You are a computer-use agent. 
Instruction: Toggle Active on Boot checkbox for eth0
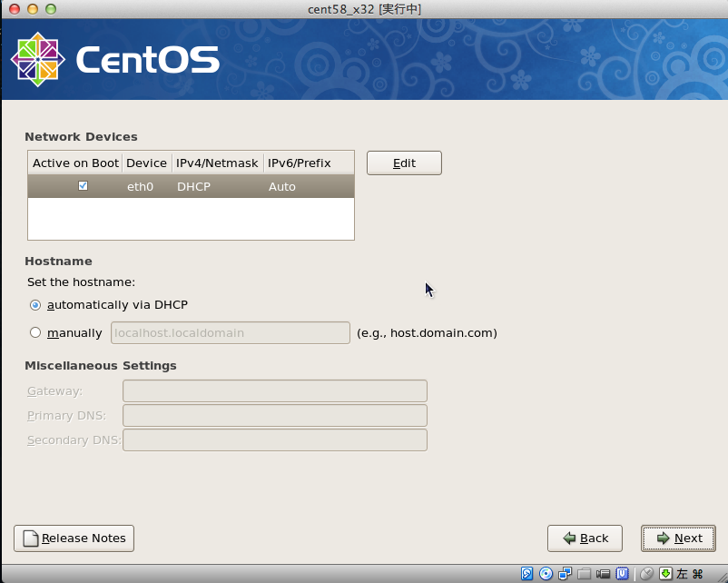[84, 186]
